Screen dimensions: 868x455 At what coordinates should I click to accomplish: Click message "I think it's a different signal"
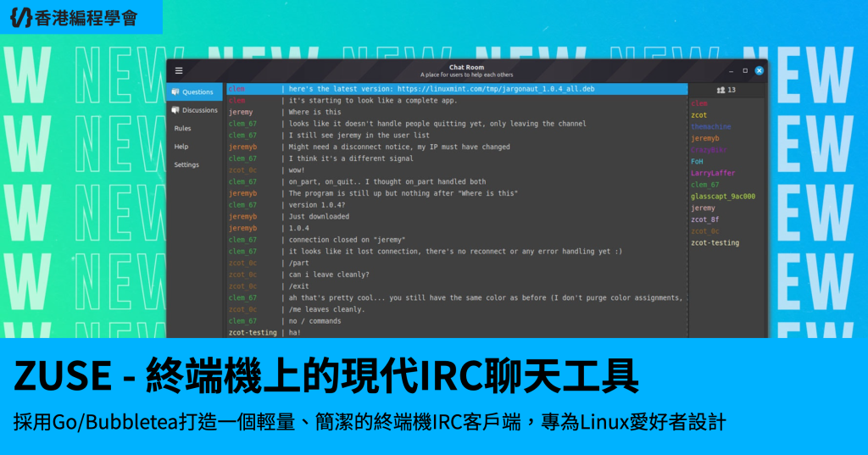350,158
